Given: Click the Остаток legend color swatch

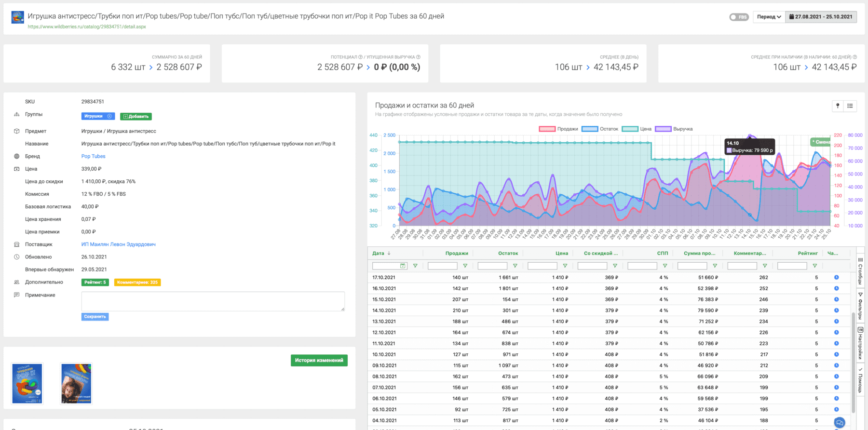Looking at the screenshot, I should 590,129.
